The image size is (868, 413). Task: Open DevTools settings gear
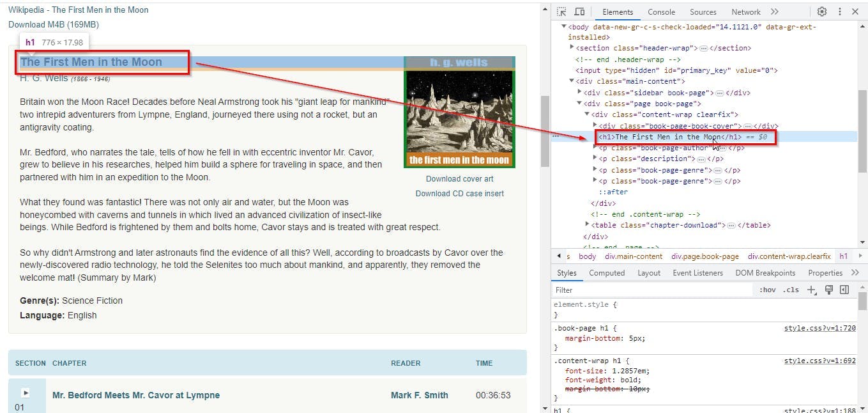[822, 12]
